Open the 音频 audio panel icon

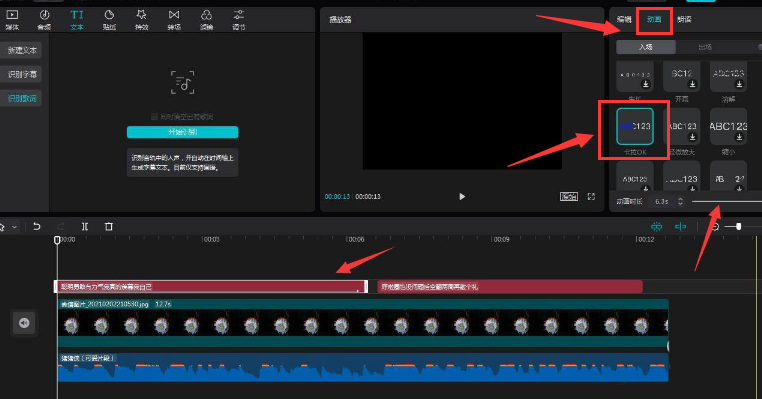[x=44, y=19]
